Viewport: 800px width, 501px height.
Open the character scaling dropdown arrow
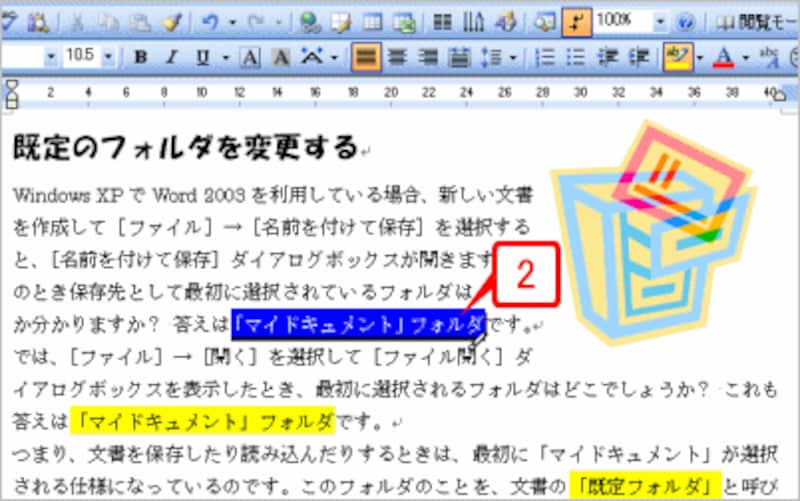coord(335,58)
